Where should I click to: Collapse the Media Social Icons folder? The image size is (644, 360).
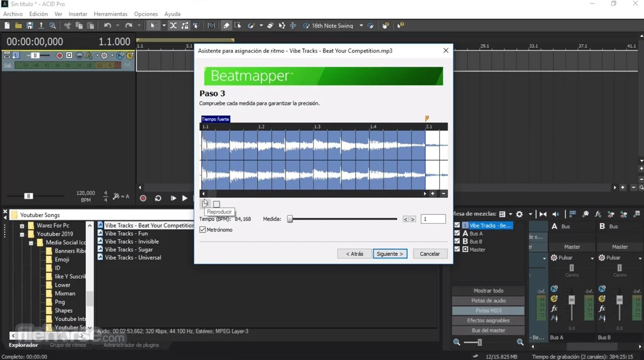31,243
